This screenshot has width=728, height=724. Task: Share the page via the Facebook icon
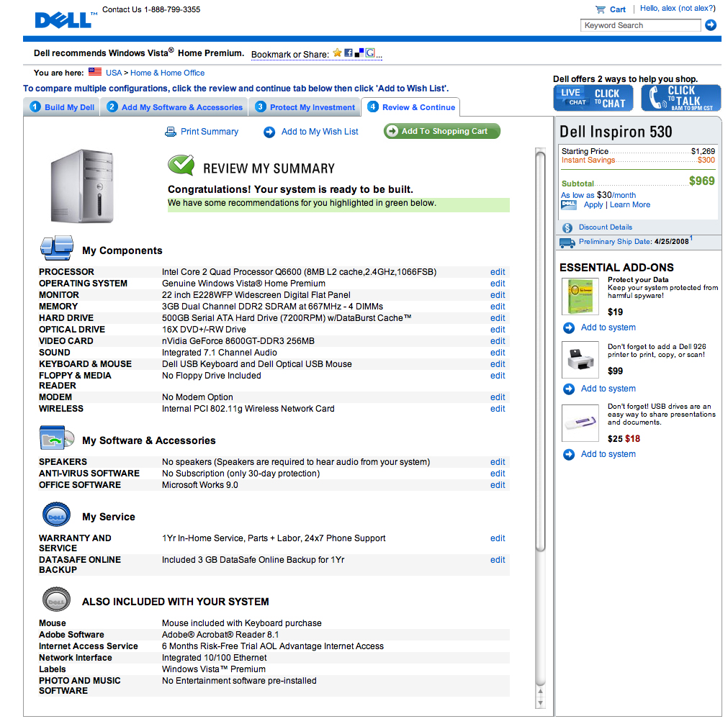pyautogui.click(x=349, y=53)
